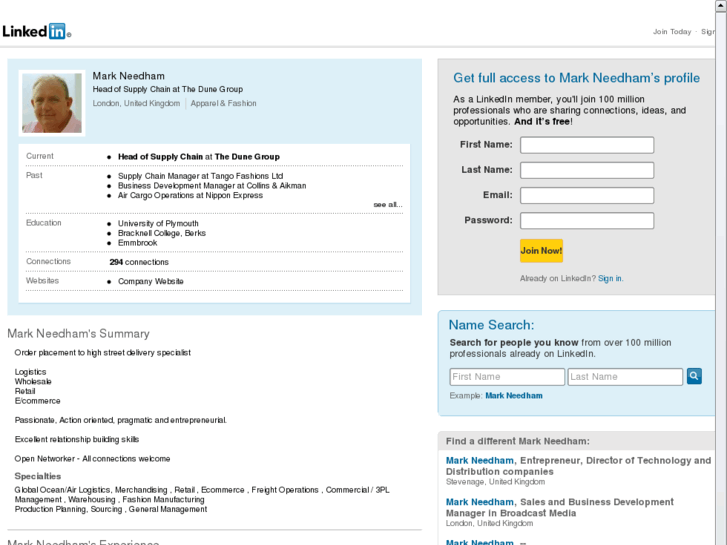Click the Last Name search box

[x=625, y=377]
